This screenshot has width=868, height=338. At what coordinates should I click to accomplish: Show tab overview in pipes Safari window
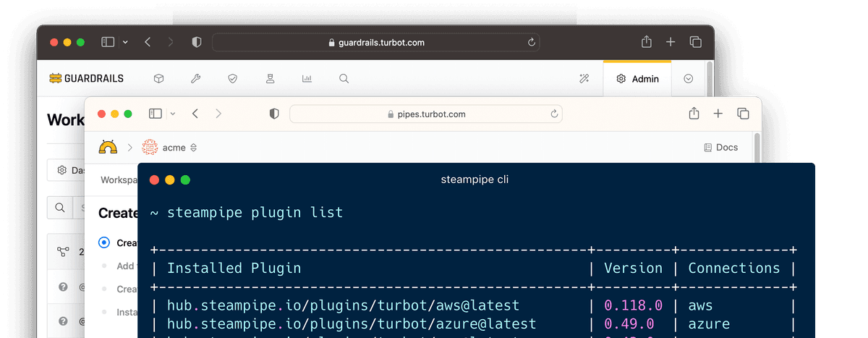743,114
